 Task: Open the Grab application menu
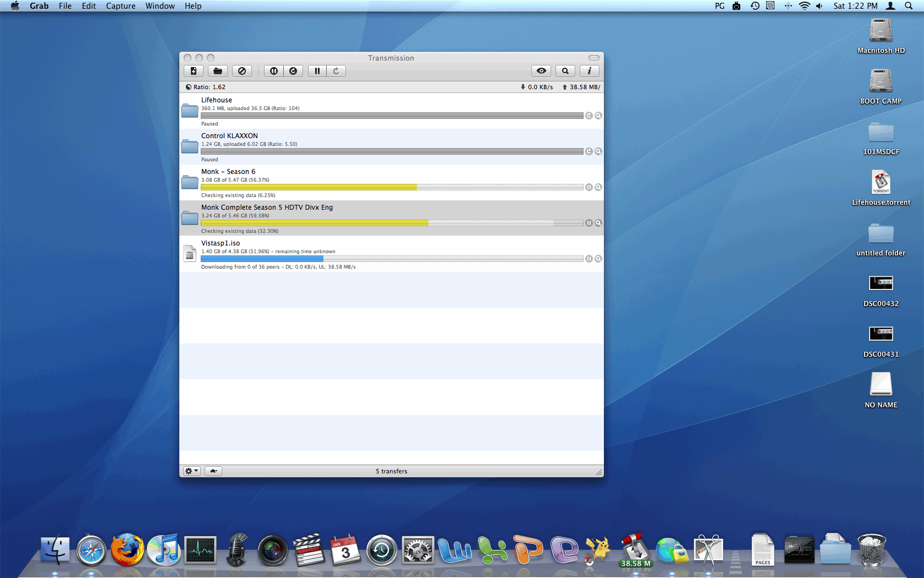click(39, 6)
